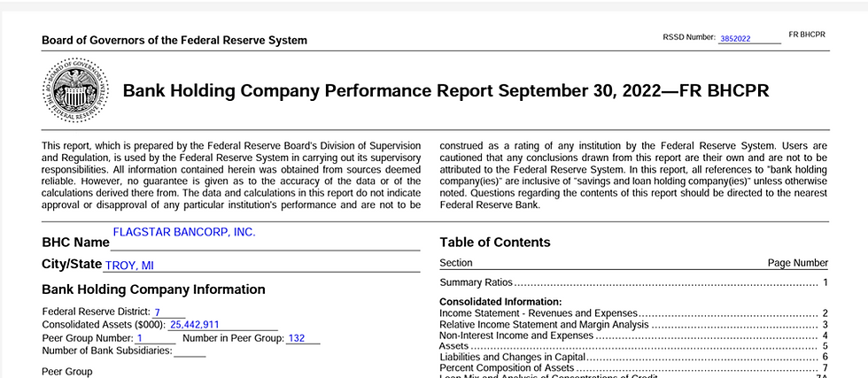The width and height of the screenshot is (868, 378).
Task: Click the Federal Reserve Board seal
Action: [x=76, y=90]
